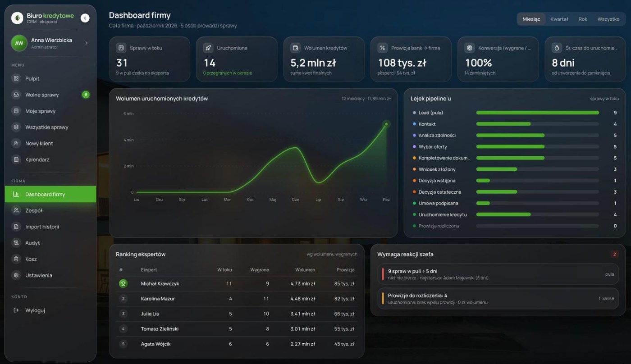The height and width of the screenshot is (364, 631).
Task: Click the Wolumen column header
Action: tap(305, 270)
